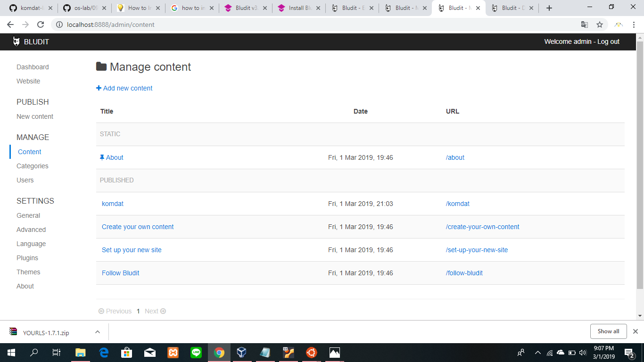
Task: Click Show all downloads button
Action: click(x=608, y=331)
